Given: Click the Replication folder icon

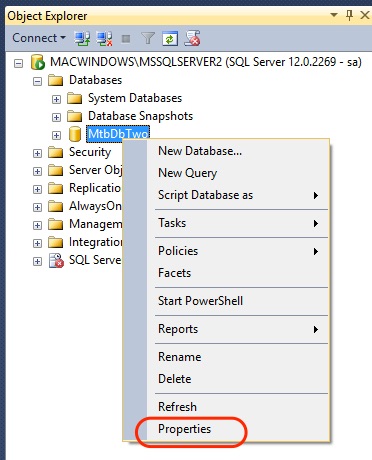Looking at the screenshot, I should click(55, 189).
